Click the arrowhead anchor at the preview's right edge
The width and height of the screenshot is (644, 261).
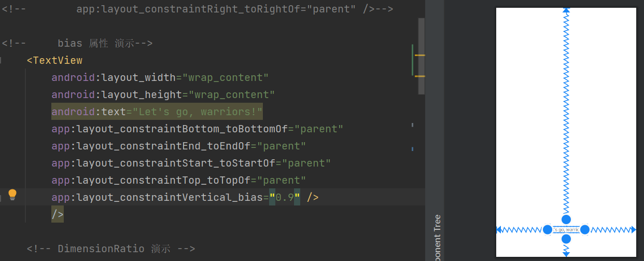pos(633,229)
